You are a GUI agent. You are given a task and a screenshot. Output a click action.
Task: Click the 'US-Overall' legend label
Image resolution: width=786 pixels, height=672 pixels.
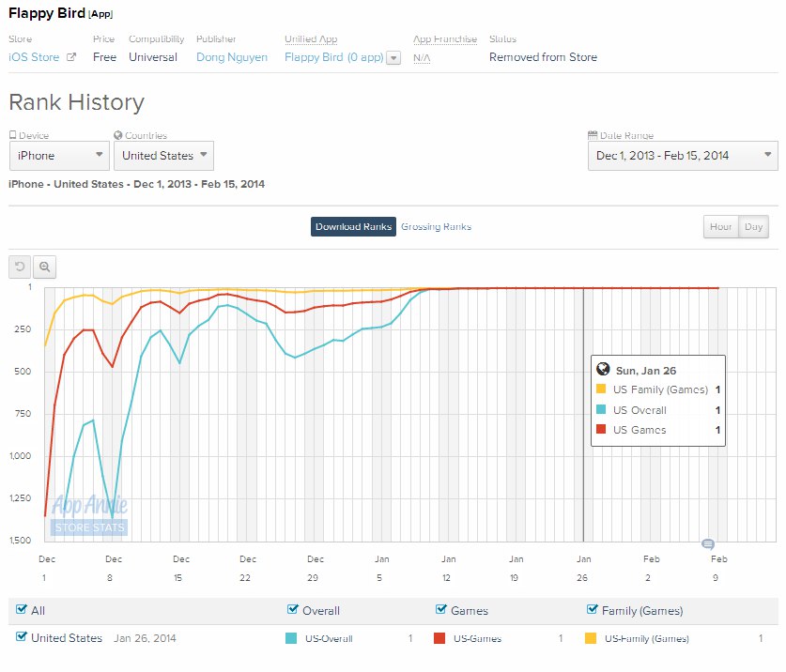pyautogui.click(x=329, y=638)
